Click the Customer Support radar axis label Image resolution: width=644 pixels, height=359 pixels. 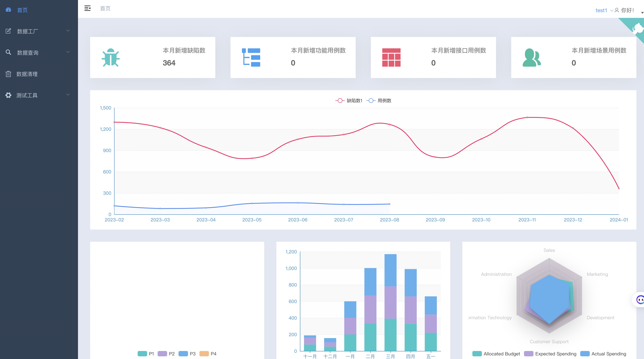click(x=549, y=342)
